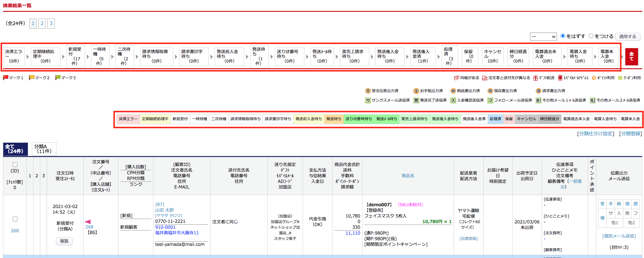644x258 pixels.
Task: Click the green マーク3 flag icon
Action: pos(58,77)
